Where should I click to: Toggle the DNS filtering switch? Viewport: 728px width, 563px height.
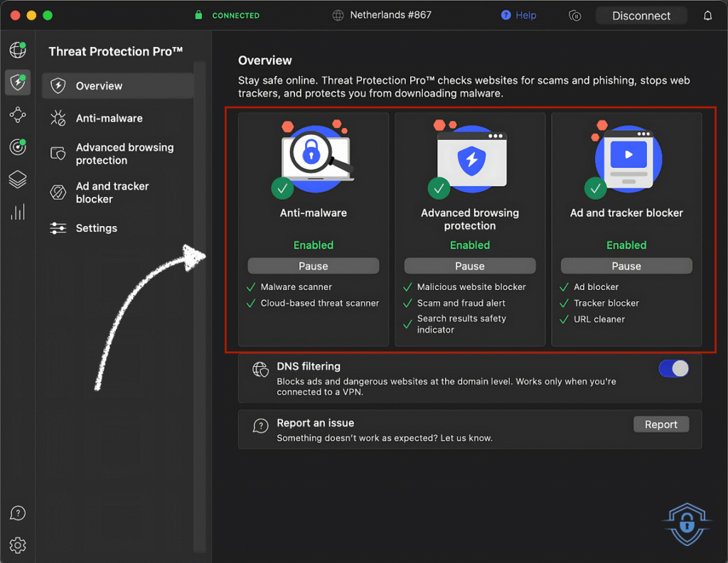[673, 369]
